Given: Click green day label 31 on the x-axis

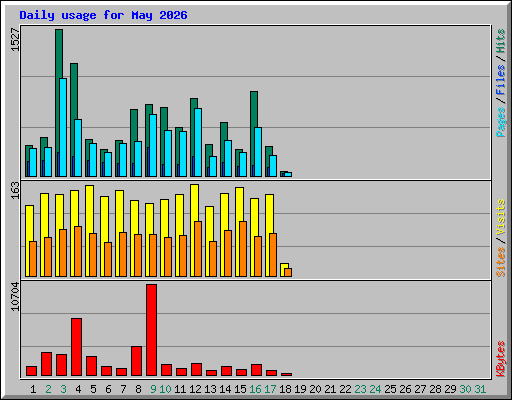Looking at the screenshot, I should (480, 389).
